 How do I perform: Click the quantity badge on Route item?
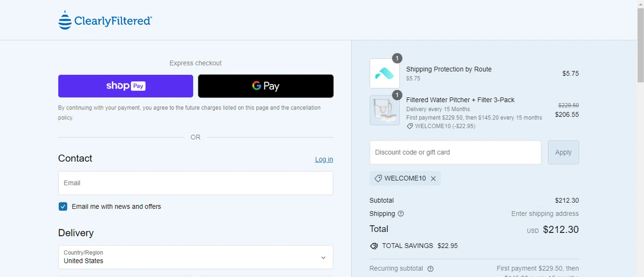coord(397,58)
